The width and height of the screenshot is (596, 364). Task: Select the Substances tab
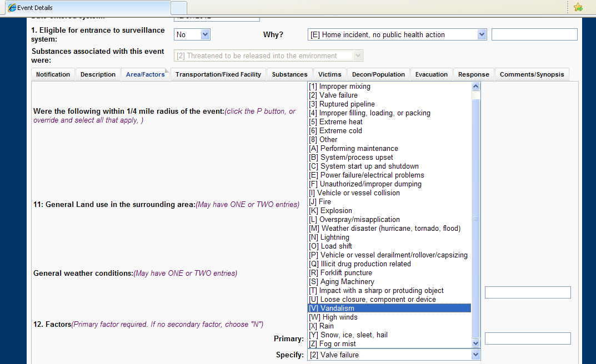tap(289, 74)
